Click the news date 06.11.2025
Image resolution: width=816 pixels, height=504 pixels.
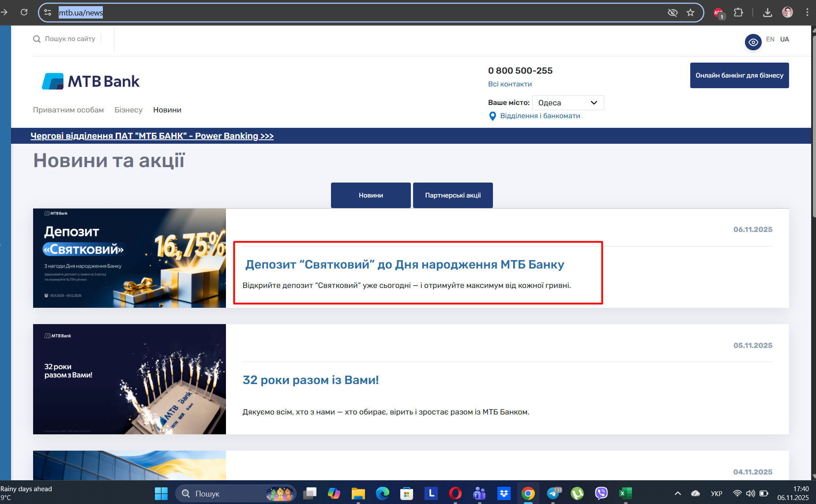[x=753, y=229]
